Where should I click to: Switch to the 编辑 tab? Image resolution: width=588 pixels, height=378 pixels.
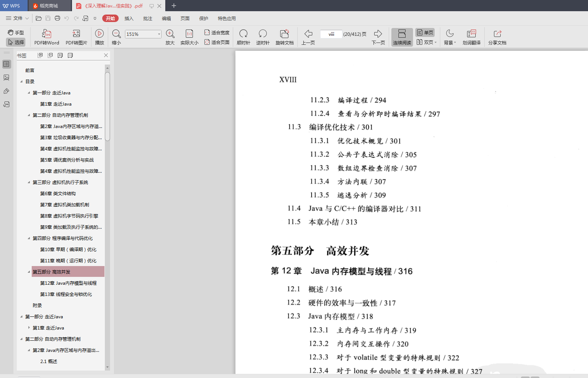(166, 18)
